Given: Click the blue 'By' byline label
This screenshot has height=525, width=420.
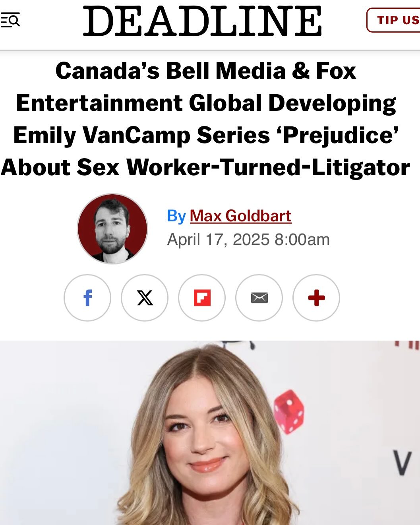Looking at the screenshot, I should pos(176,216).
